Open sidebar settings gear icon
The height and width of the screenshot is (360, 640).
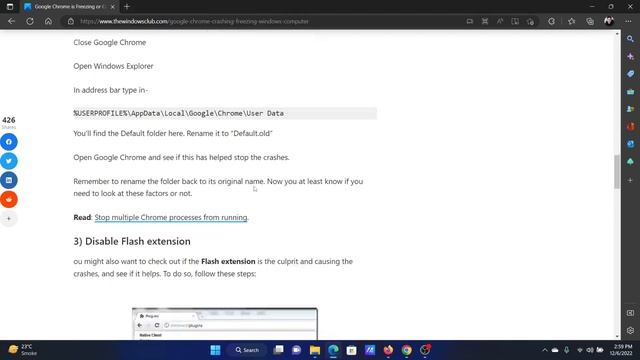[x=631, y=331]
